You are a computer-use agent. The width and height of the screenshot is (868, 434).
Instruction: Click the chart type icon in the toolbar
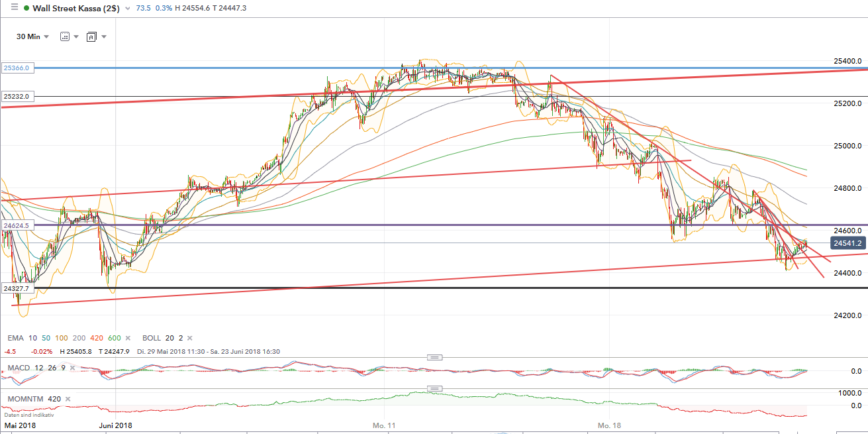point(65,36)
